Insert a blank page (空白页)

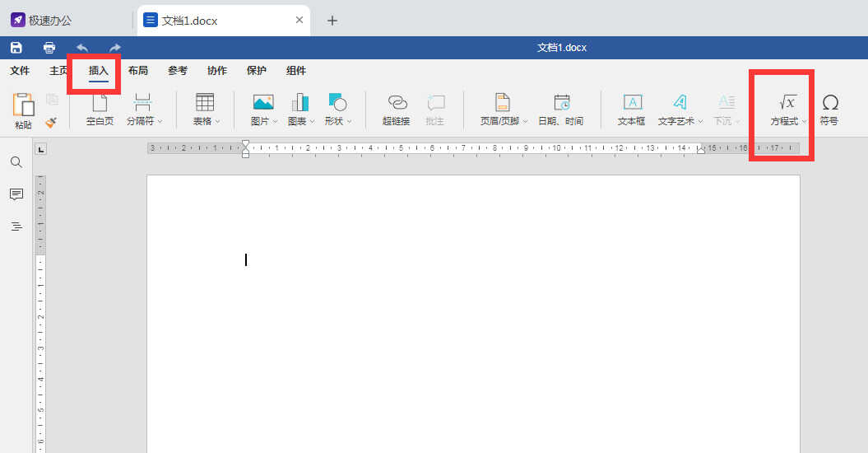[100, 110]
